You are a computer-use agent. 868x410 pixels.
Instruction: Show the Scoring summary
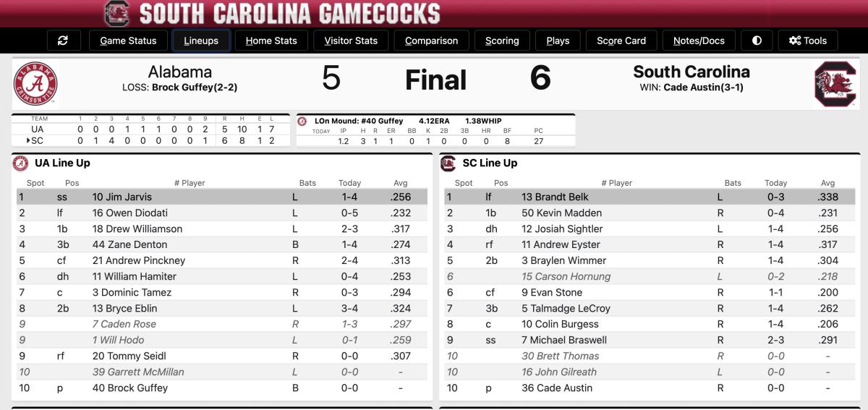pos(502,40)
